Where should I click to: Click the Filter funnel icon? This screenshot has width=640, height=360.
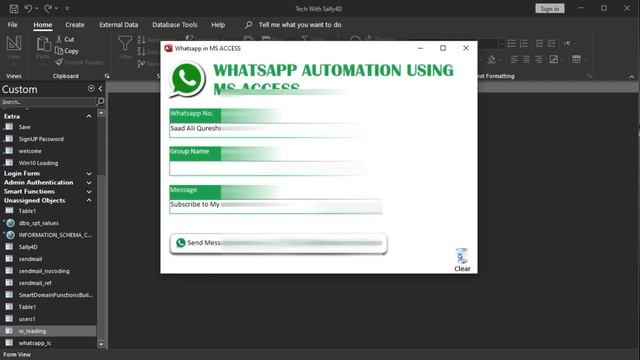point(125,44)
